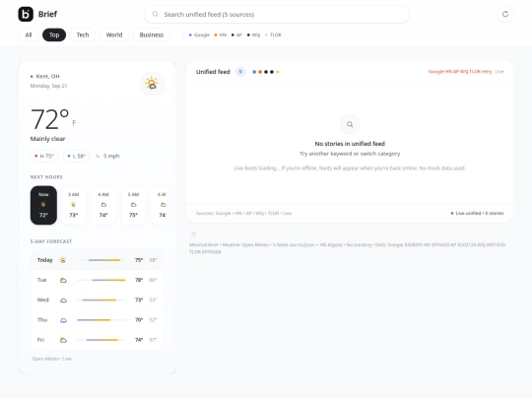Click the Fri row in the 5-day forecast
Image resolution: width=532 pixels, height=399 pixels.
pos(97,340)
